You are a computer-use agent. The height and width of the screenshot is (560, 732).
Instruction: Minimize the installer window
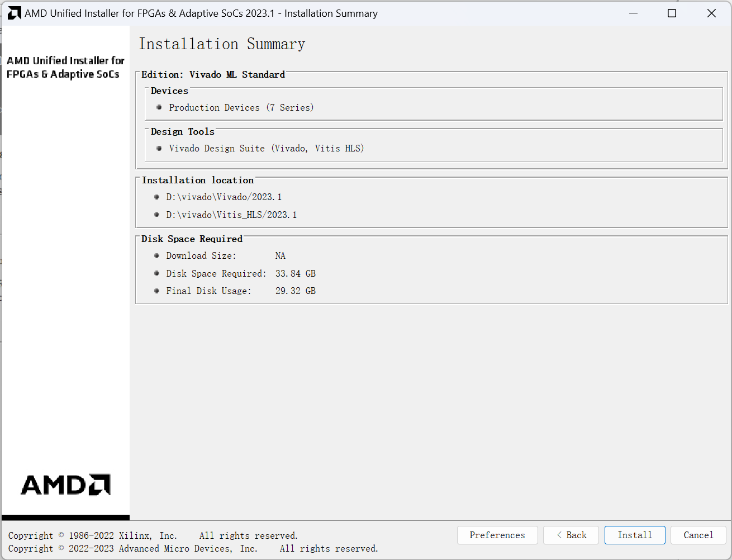click(633, 13)
